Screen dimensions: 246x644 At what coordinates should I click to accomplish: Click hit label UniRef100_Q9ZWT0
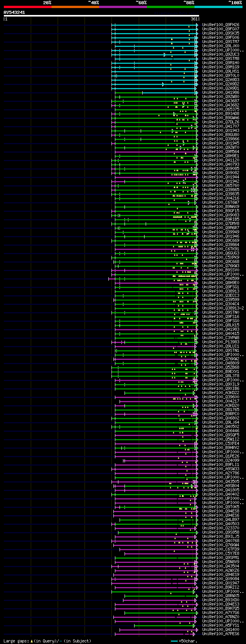pyautogui.click(x=221, y=147)
